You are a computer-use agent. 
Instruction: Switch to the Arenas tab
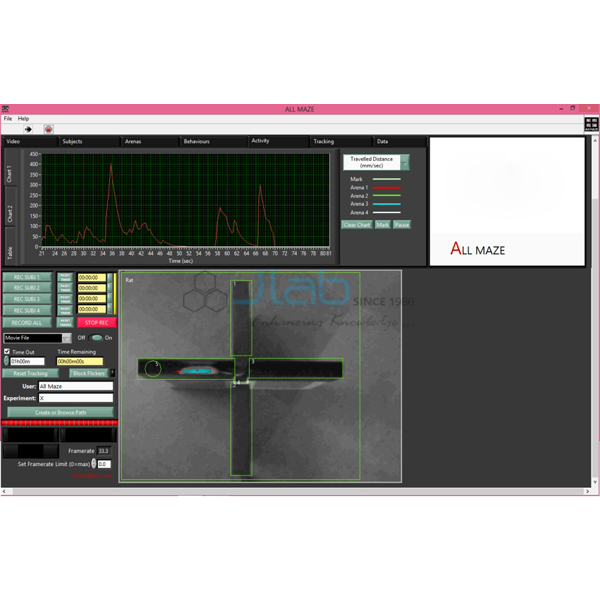click(x=150, y=142)
